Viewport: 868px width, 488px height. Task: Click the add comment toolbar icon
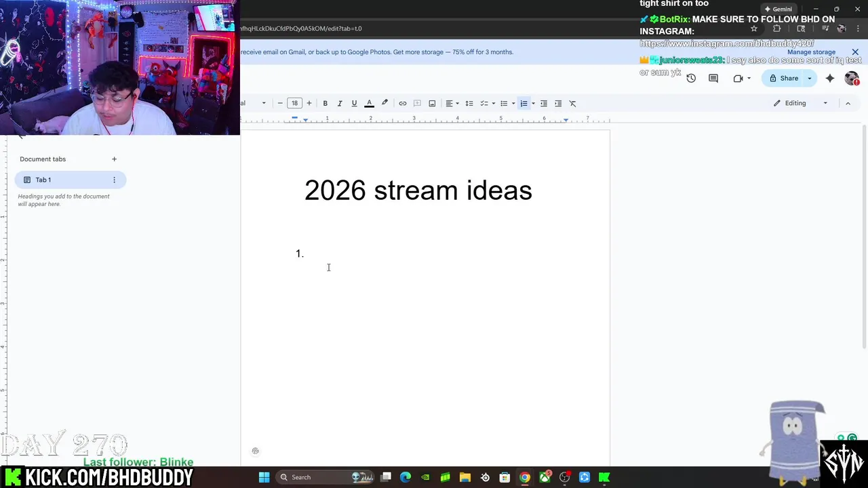[417, 103]
